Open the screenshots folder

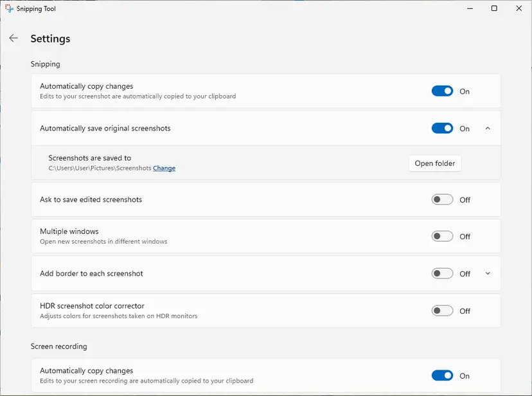pos(435,163)
